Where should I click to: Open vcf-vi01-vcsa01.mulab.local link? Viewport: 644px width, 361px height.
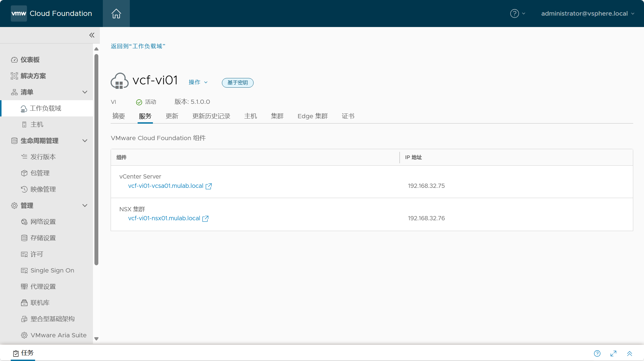pos(166,186)
